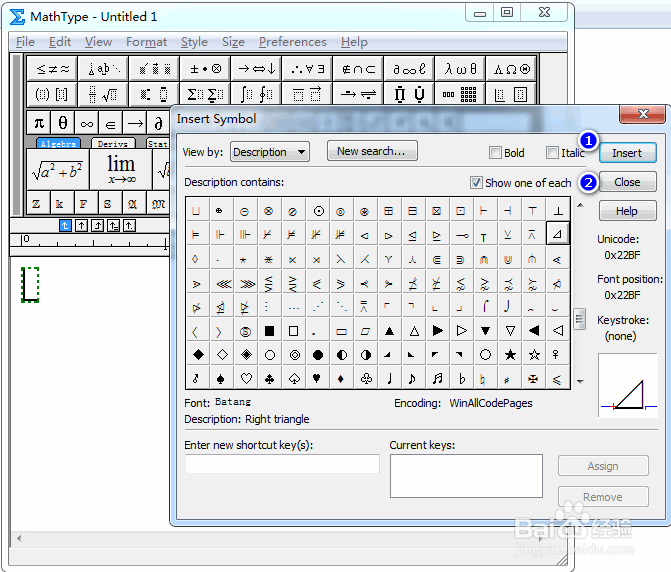Screen dimensions: 671x572
Task: Click the New search... button
Action: 372,151
